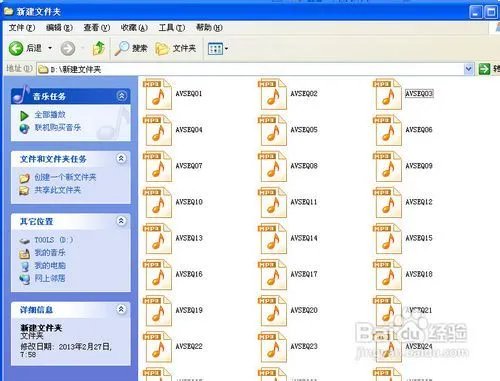500x381 pixels.
Task: Go up one folder level
Action: 99,49
